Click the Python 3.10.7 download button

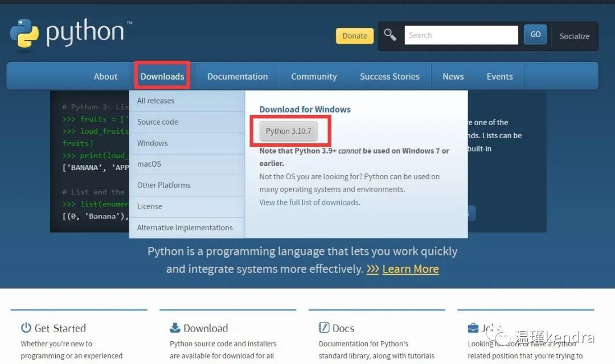[x=288, y=131]
